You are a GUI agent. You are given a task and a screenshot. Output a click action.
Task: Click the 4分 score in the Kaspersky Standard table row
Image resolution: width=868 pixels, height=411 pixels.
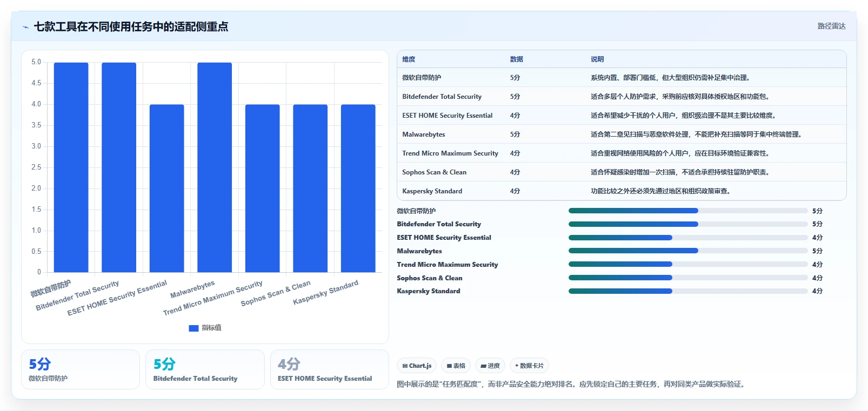pos(515,191)
